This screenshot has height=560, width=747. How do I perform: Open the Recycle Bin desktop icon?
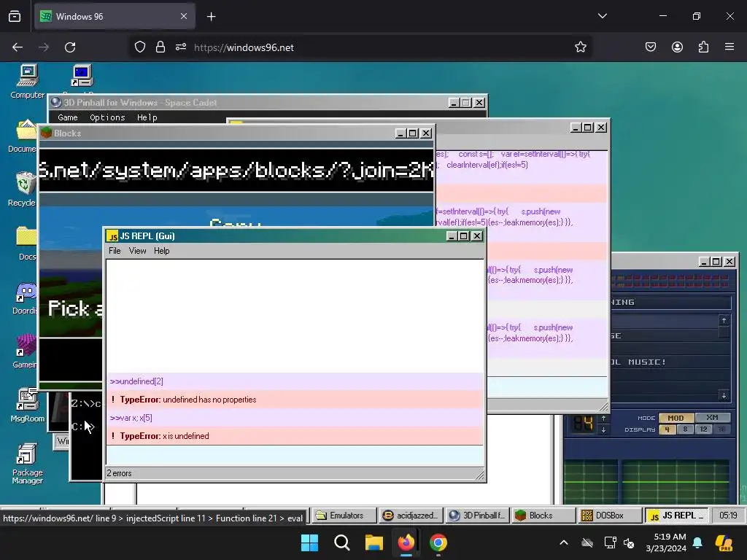coord(23,189)
